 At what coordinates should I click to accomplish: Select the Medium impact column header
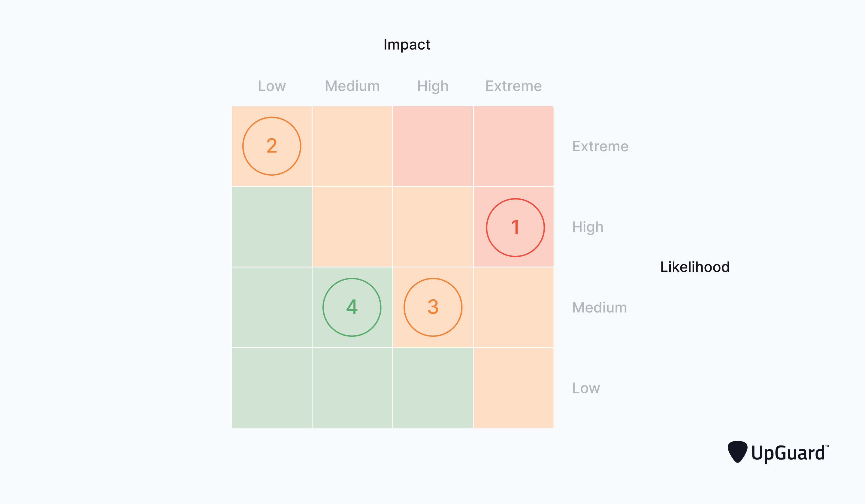click(352, 86)
